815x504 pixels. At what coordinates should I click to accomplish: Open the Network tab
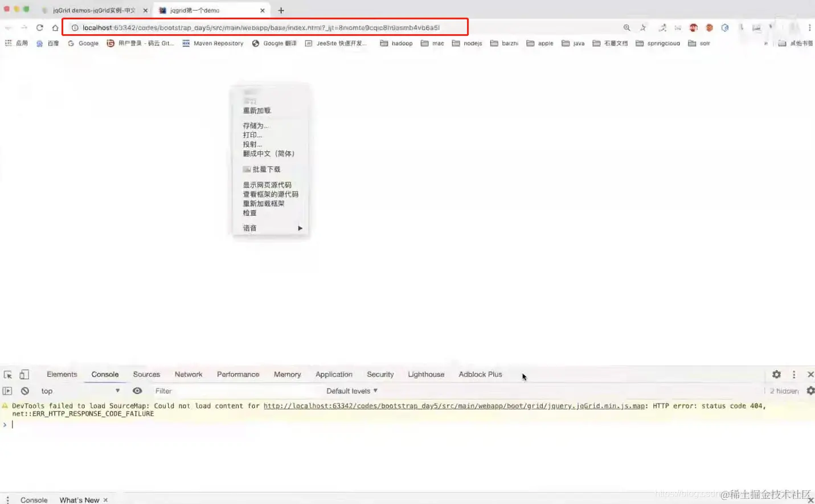click(x=189, y=374)
